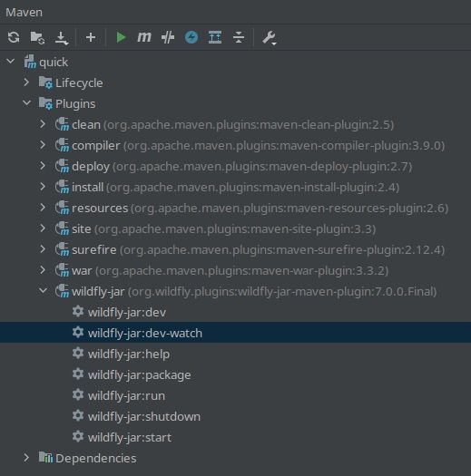Generate sources and update folders
The width and height of the screenshot is (471, 476).
(37, 37)
